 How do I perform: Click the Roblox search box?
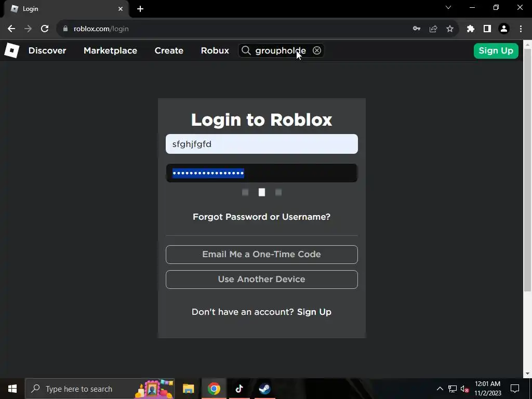[281, 50]
